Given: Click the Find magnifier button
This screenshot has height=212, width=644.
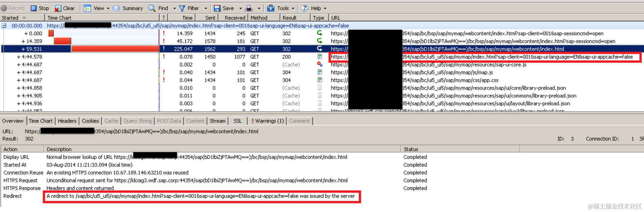Looking at the screenshot, I should point(158,8).
